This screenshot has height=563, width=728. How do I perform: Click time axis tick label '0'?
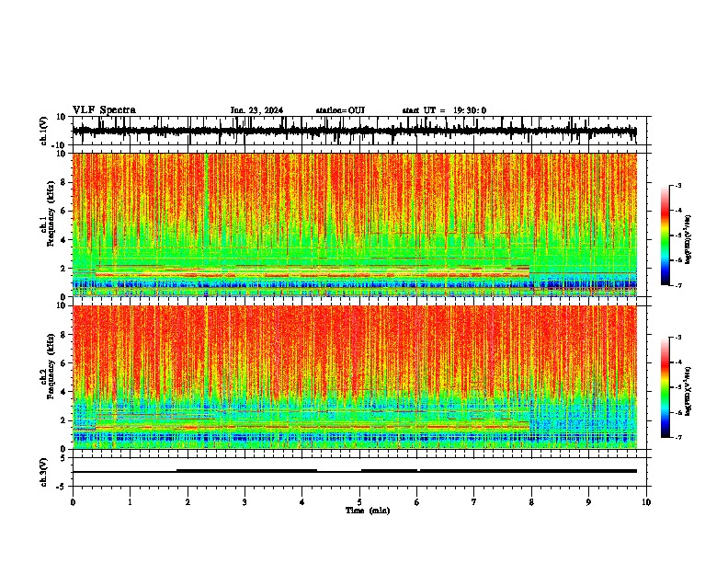pyautogui.click(x=73, y=502)
